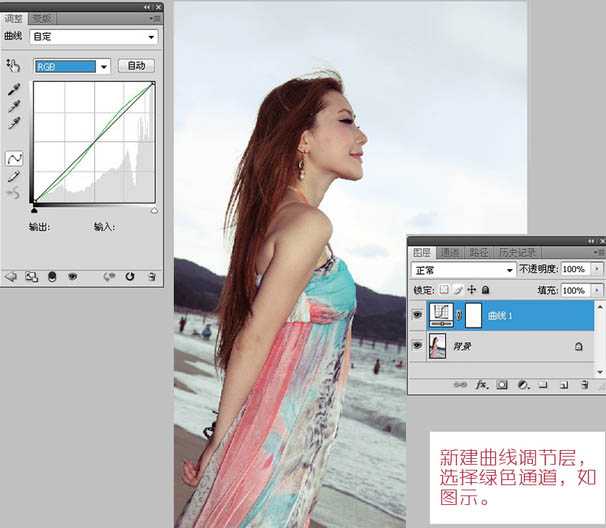Select the draw-curve pencil tool
Screen dimensions: 606x528
tap(14, 176)
